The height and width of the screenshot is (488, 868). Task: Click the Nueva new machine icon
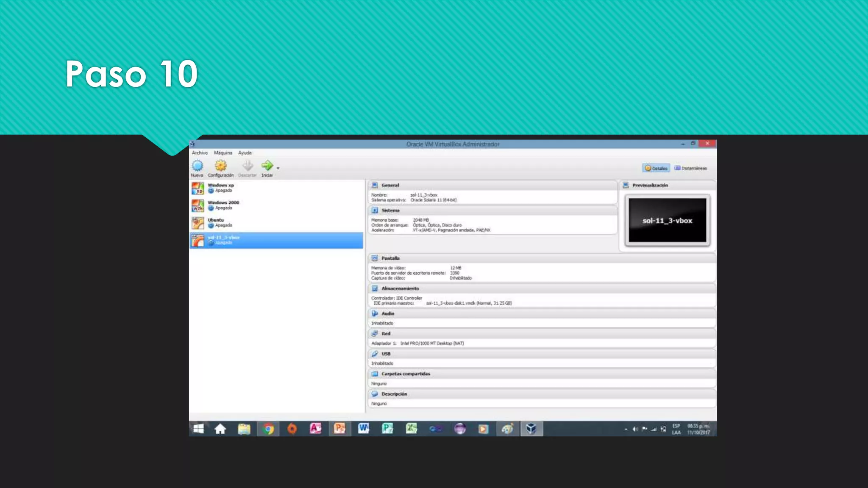coord(197,166)
